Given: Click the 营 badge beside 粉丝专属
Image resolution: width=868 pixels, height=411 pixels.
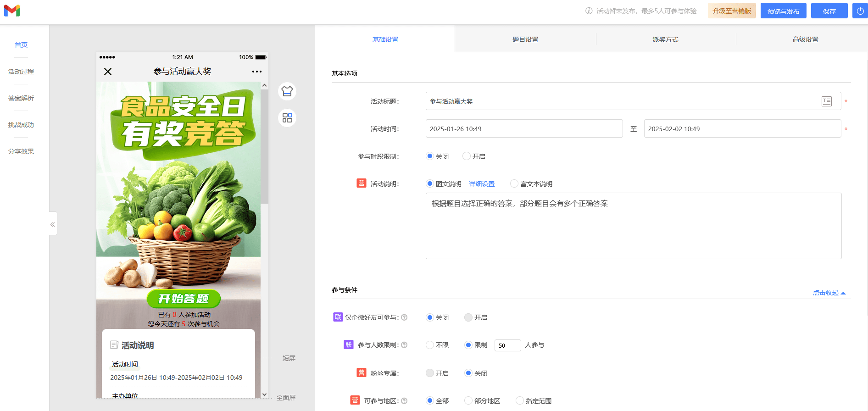Looking at the screenshot, I should click(x=362, y=373).
